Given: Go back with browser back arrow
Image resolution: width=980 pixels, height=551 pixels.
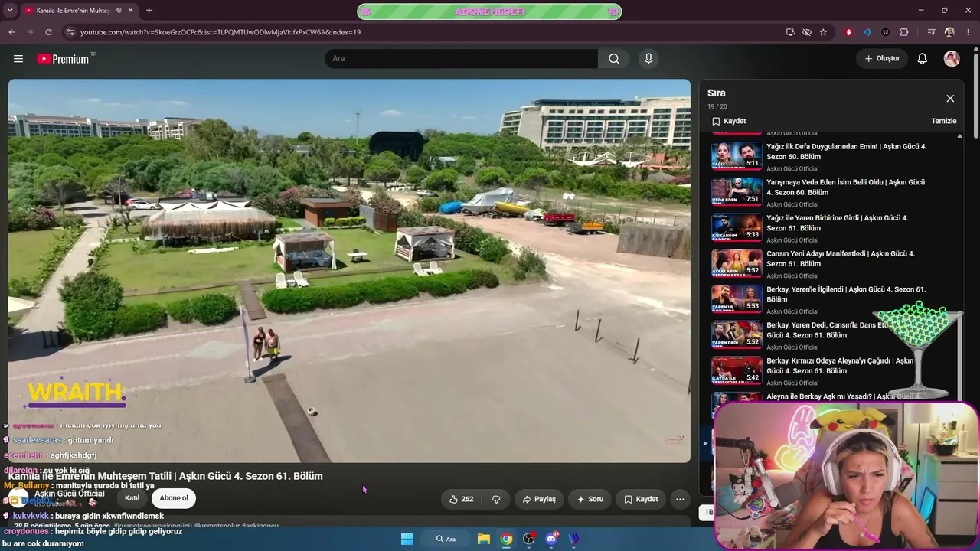Looking at the screenshot, I should [x=11, y=32].
